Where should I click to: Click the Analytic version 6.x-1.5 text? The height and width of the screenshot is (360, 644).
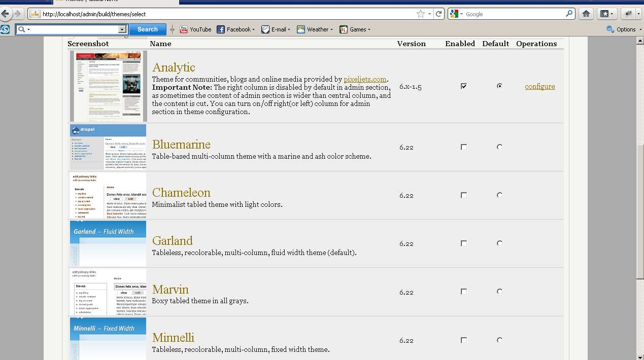(411, 87)
